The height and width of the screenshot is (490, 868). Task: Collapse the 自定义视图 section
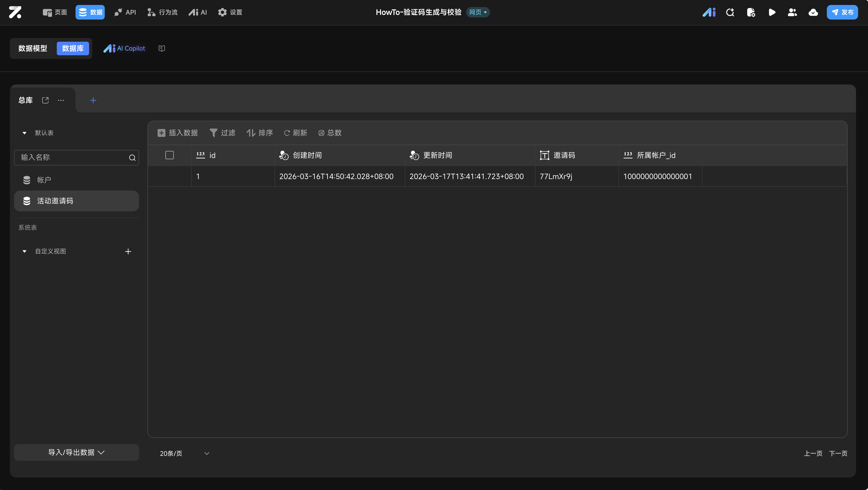click(24, 251)
